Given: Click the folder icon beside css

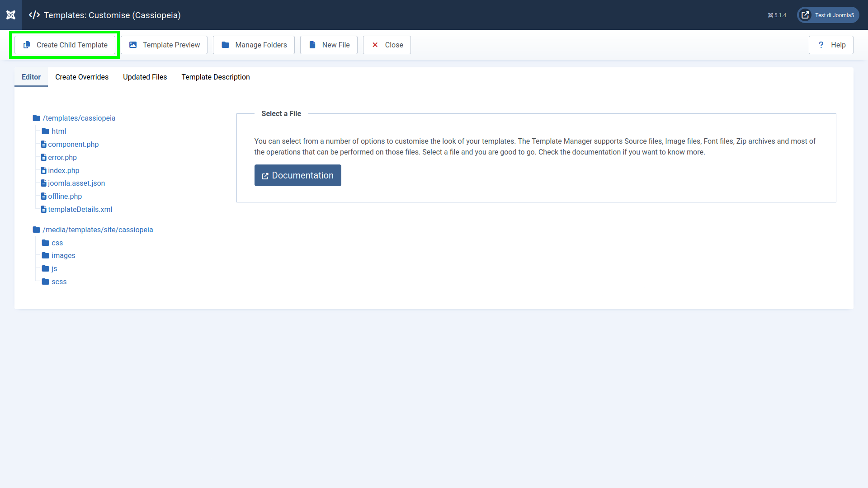Looking at the screenshot, I should (46, 243).
